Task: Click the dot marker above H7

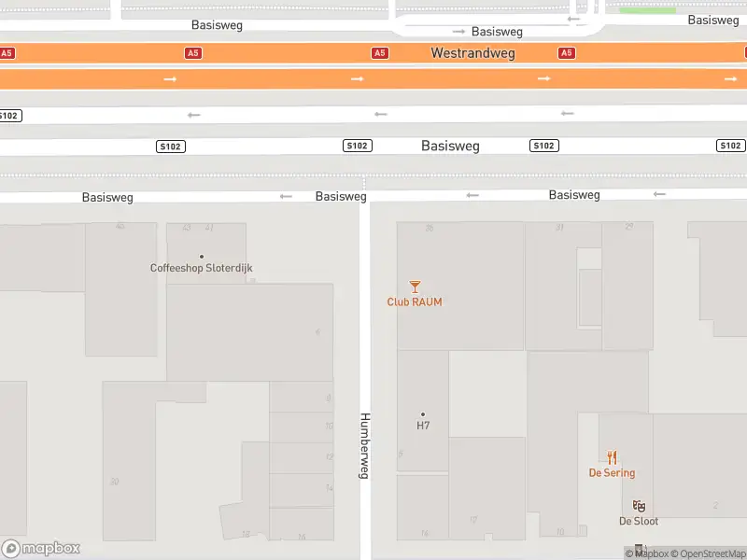Action: pos(423,414)
